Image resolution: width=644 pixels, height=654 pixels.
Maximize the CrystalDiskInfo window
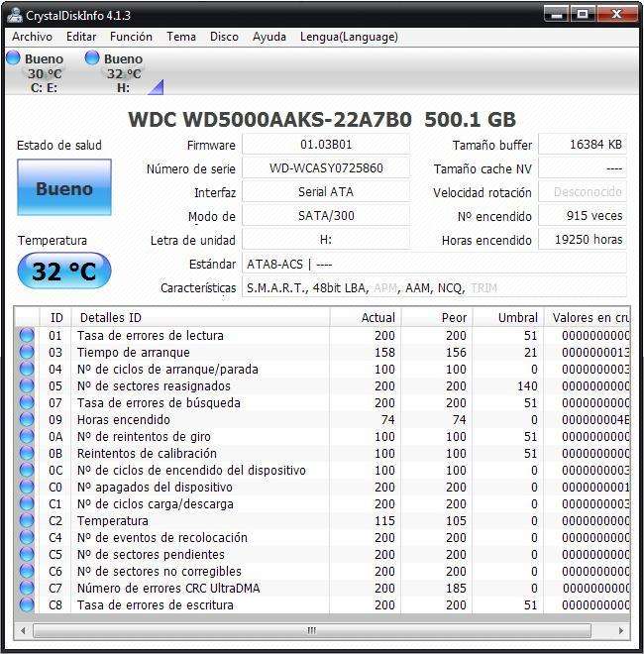coord(583,14)
